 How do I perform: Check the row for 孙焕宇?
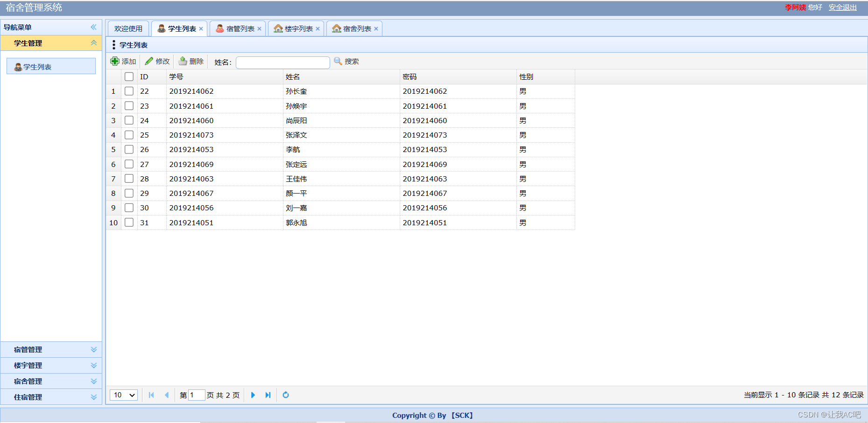click(x=129, y=106)
